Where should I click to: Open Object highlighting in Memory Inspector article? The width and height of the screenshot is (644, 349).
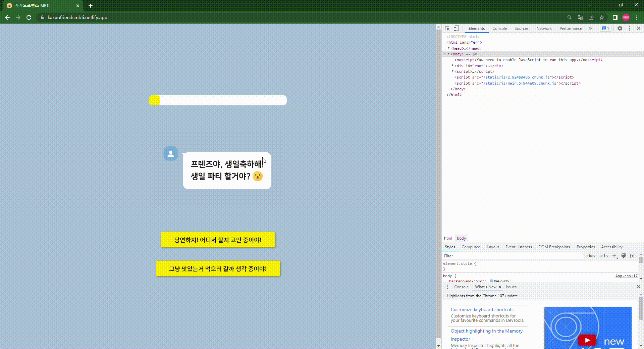(x=486, y=335)
